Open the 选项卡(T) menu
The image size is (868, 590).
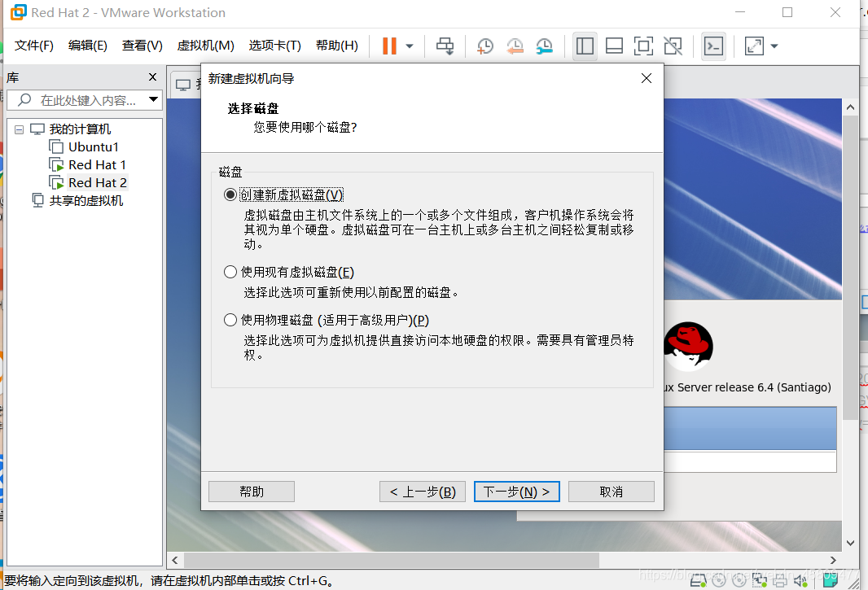[274, 46]
